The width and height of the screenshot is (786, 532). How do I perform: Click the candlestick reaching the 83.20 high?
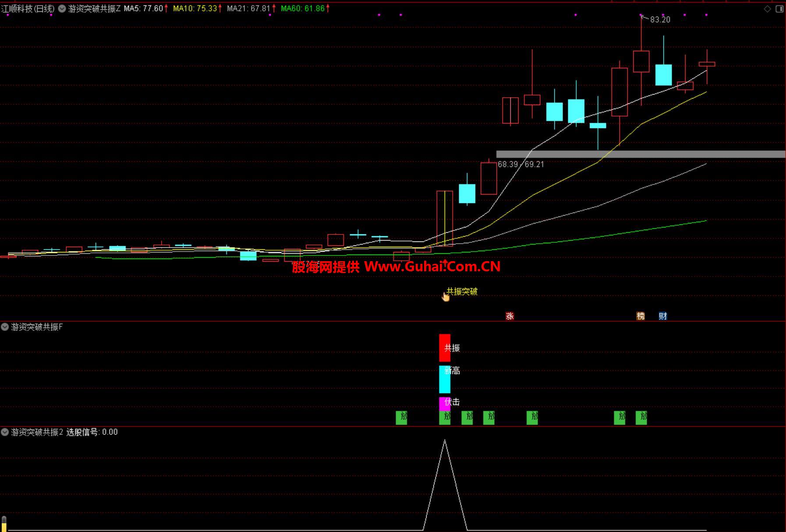641,61
